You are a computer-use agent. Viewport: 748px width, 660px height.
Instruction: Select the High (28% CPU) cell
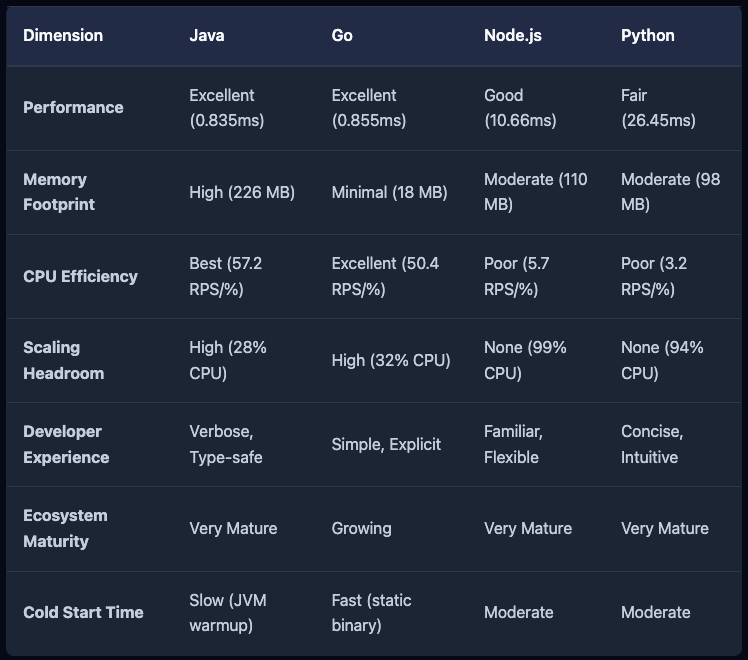228,360
